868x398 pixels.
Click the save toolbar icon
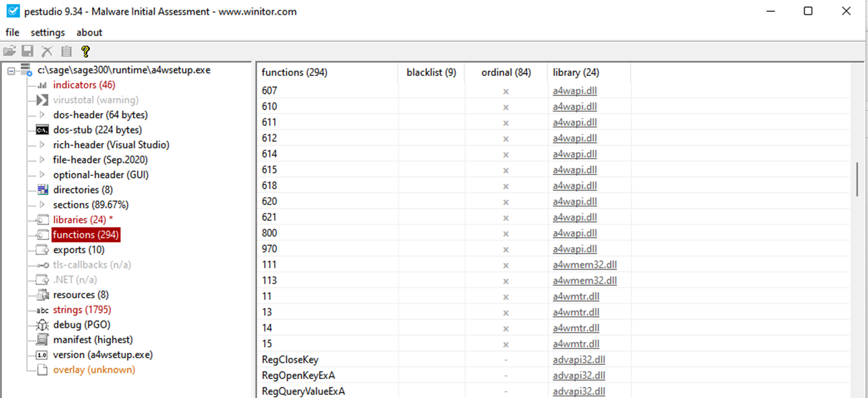[28, 51]
